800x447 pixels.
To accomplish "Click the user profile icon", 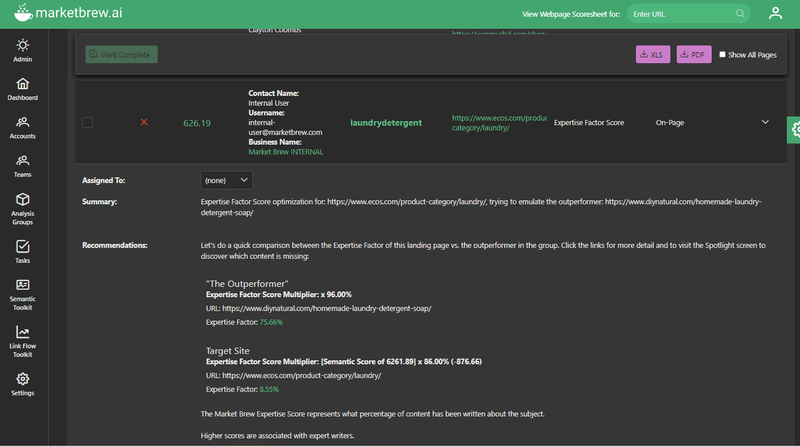I will [x=775, y=13].
